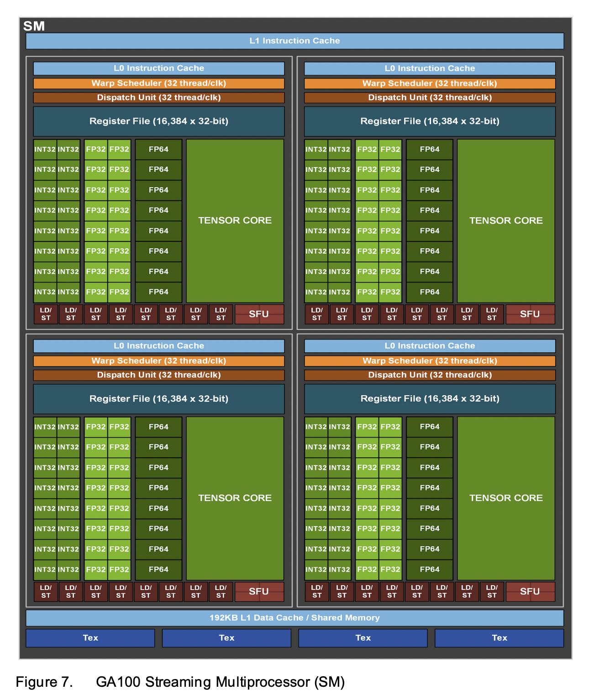Click the Register File in bottom-right partition
The height and width of the screenshot is (700, 589).
430,399
